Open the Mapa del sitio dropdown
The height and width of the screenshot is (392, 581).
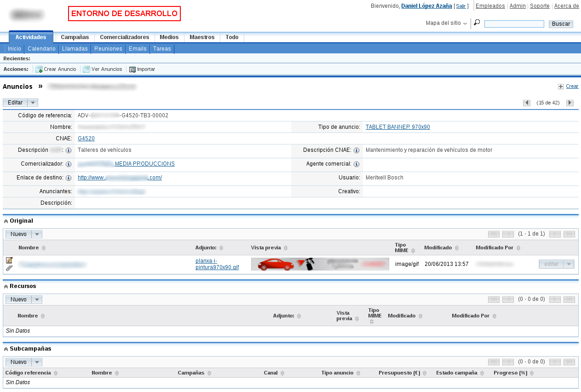[465, 23]
